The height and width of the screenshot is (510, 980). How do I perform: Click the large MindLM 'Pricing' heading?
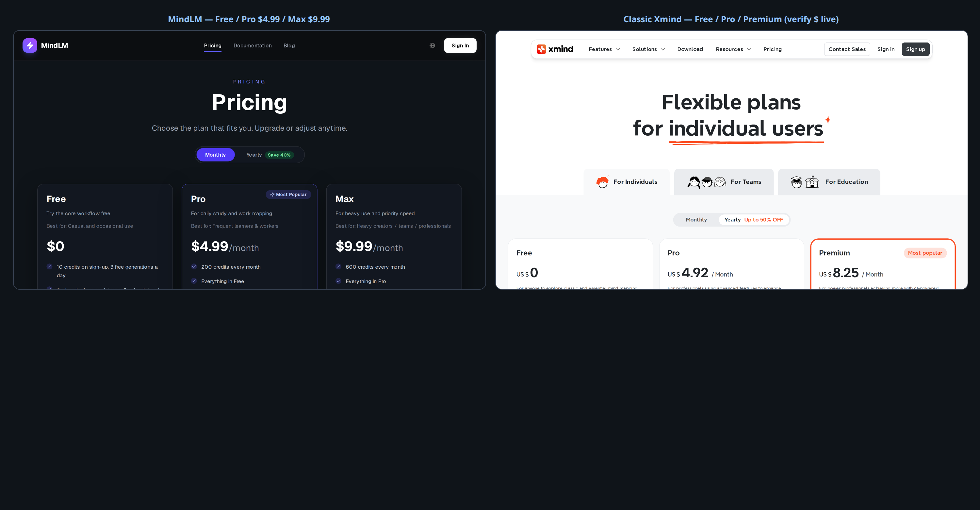point(250,102)
